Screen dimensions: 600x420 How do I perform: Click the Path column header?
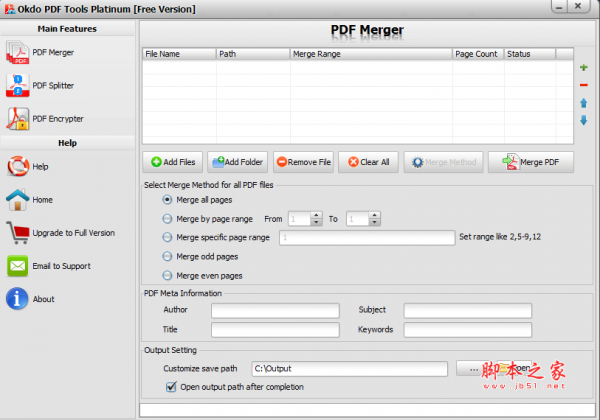click(253, 54)
